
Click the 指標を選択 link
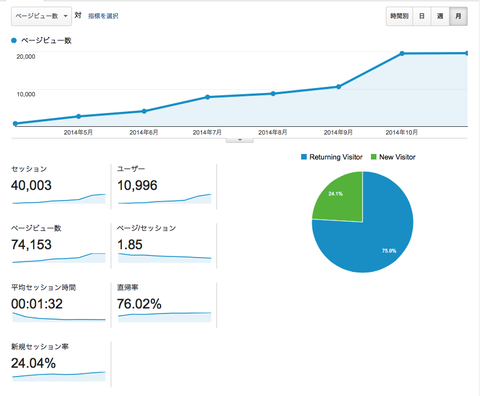[103, 16]
